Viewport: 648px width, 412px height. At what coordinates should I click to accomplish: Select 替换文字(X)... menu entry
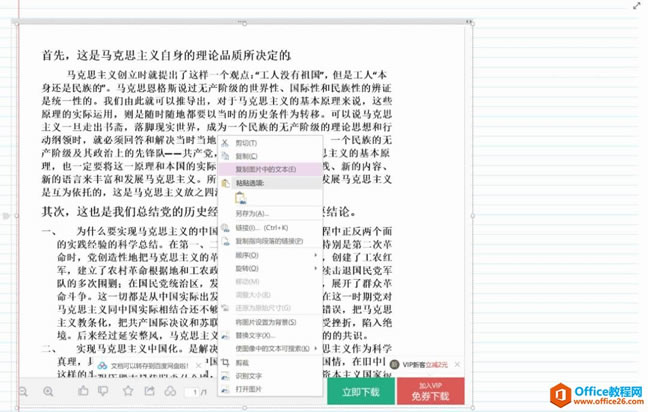pos(270,336)
